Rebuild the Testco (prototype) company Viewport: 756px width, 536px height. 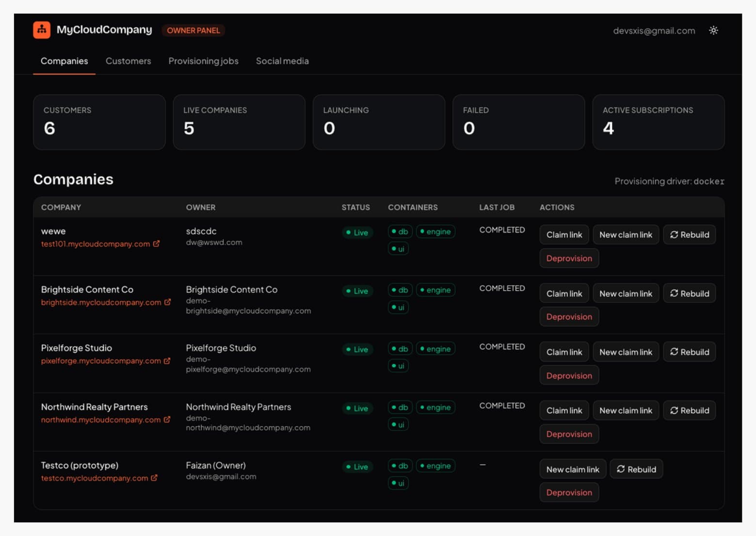[x=636, y=469]
